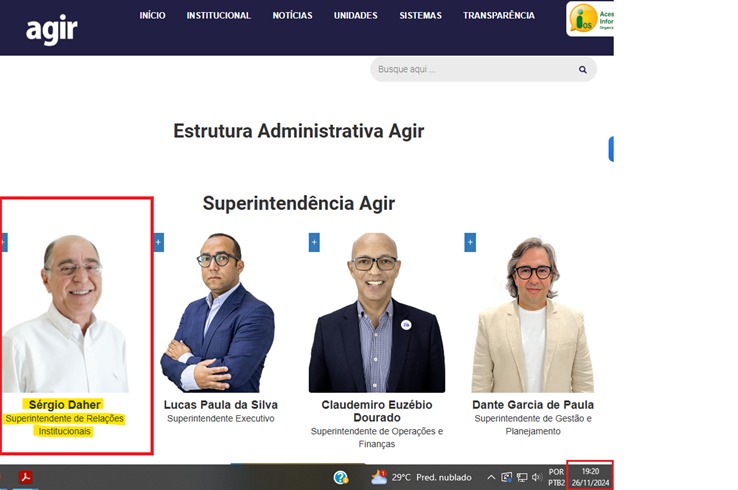
Task: Click the help question mark taskbar icon
Action: [x=341, y=477]
